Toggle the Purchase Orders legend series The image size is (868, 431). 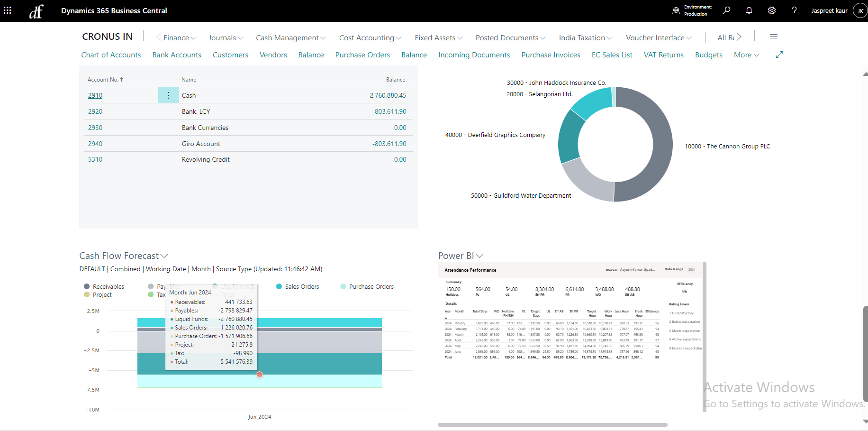[x=367, y=286]
